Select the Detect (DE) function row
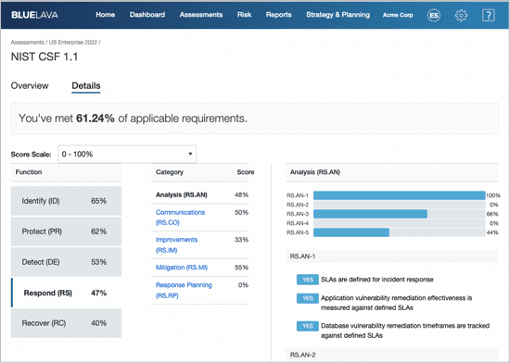 66,262
